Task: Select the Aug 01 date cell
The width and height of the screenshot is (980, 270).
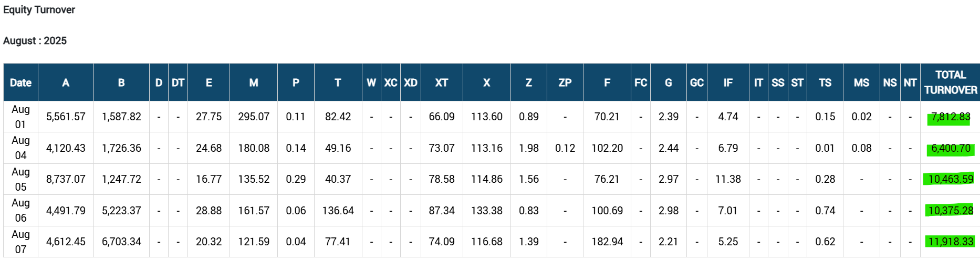Action: (x=20, y=117)
